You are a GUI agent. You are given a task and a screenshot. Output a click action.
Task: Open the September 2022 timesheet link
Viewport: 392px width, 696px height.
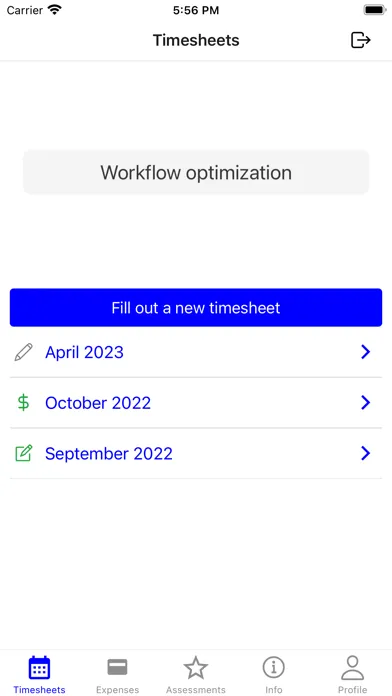[x=109, y=454]
